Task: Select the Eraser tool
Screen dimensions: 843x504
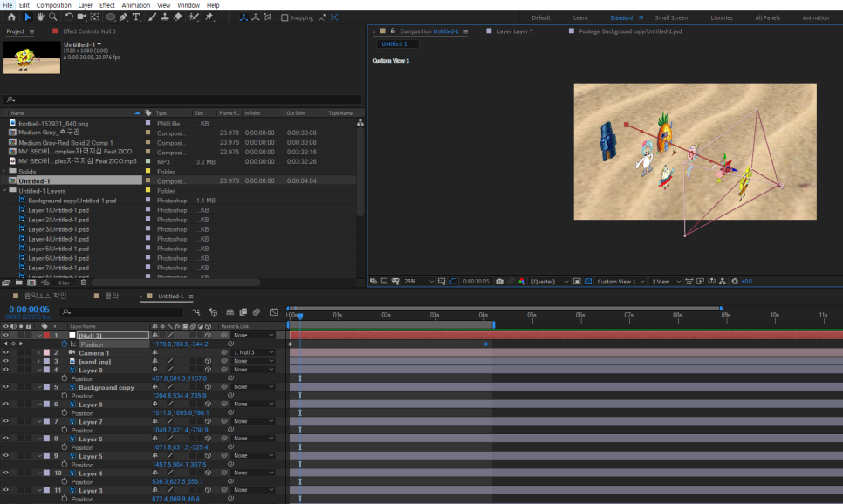Action: click(177, 17)
